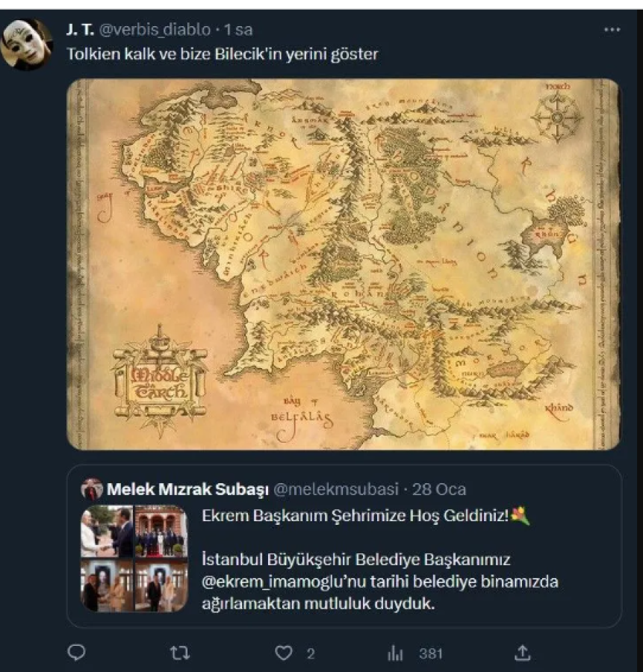Click the 28 Oca date link

point(439,489)
